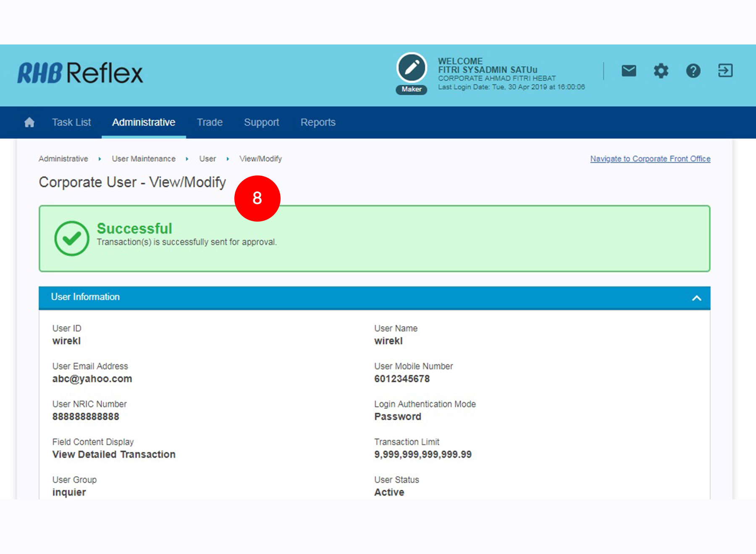The image size is (756, 554).
Task: Open the settings gear icon
Action: click(x=661, y=71)
